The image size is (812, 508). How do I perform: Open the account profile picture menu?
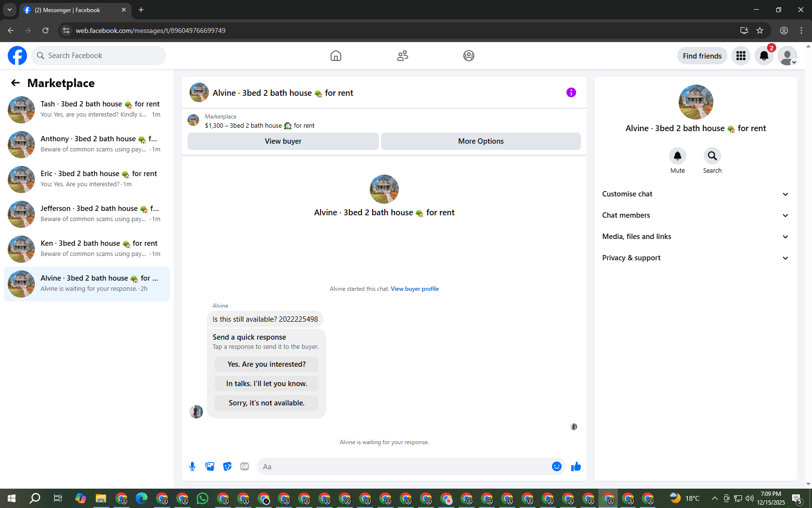[787, 56]
